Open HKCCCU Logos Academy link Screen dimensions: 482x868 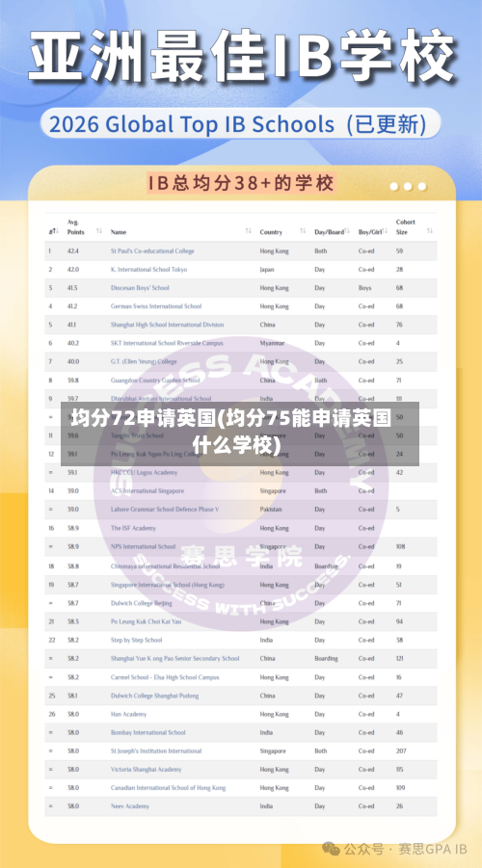[x=144, y=472]
